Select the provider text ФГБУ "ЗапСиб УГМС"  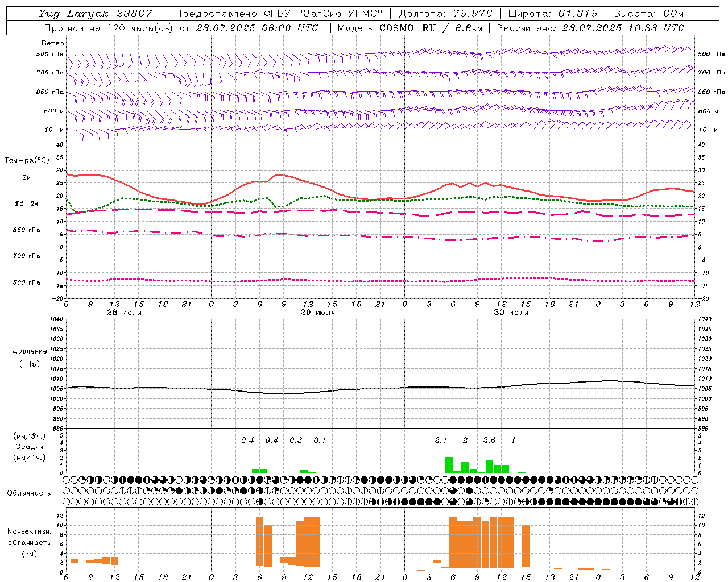click(x=324, y=14)
